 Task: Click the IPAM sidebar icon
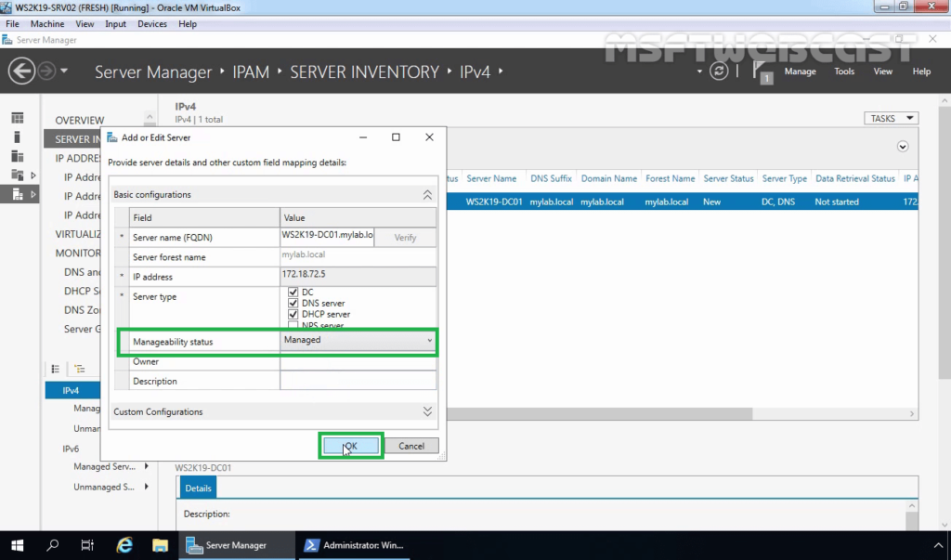18,194
